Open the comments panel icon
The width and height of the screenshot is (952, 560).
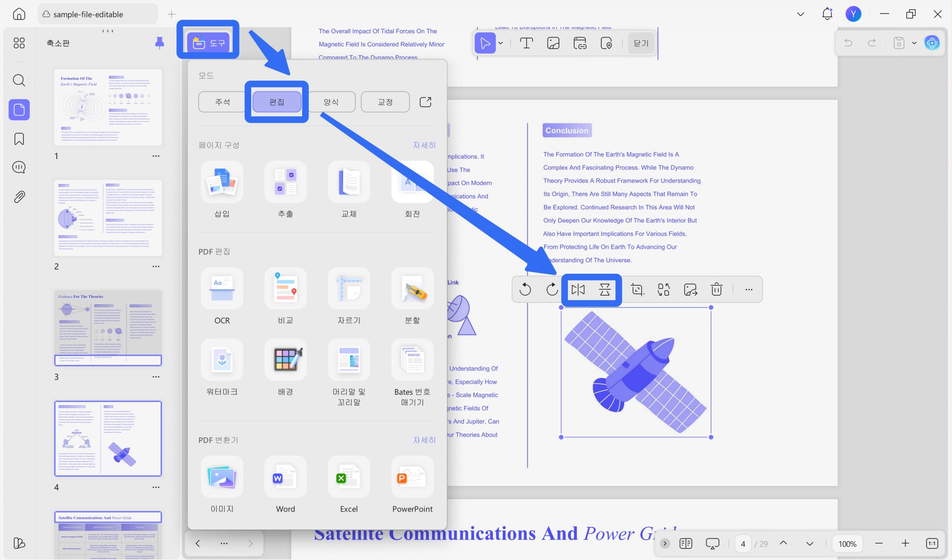[x=19, y=167]
